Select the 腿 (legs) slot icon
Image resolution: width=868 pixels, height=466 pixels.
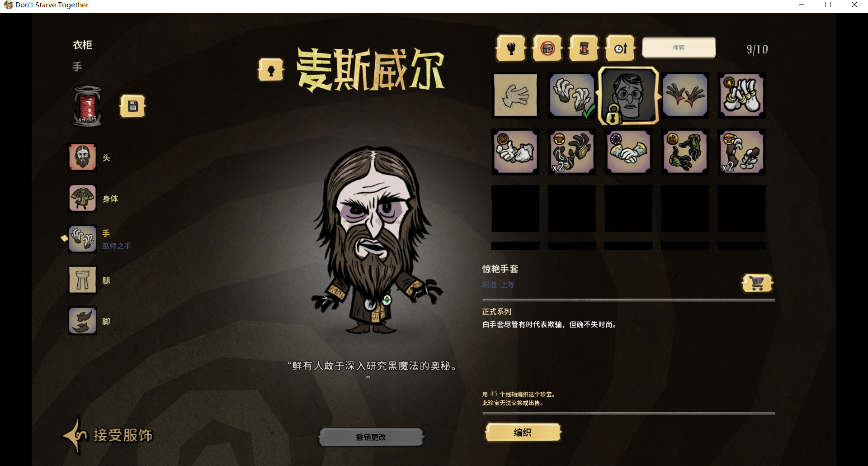click(x=82, y=280)
